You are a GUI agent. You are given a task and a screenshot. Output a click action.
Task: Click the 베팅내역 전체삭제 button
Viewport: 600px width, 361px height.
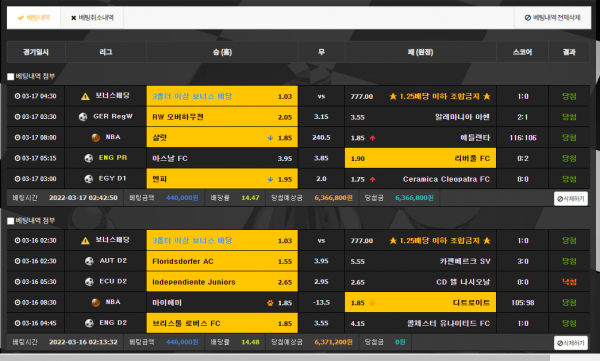(553, 18)
